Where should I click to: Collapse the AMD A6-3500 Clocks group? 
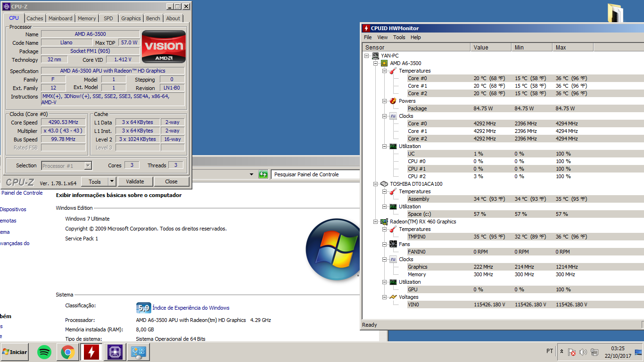click(384, 116)
